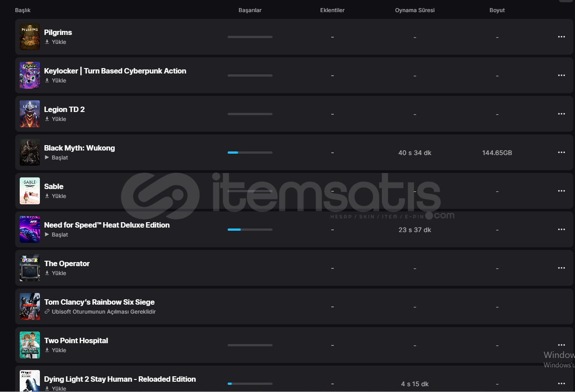This screenshot has width=575, height=392.
Task: Click Black Myth: Wukong achievements progress bar
Action: click(x=250, y=152)
